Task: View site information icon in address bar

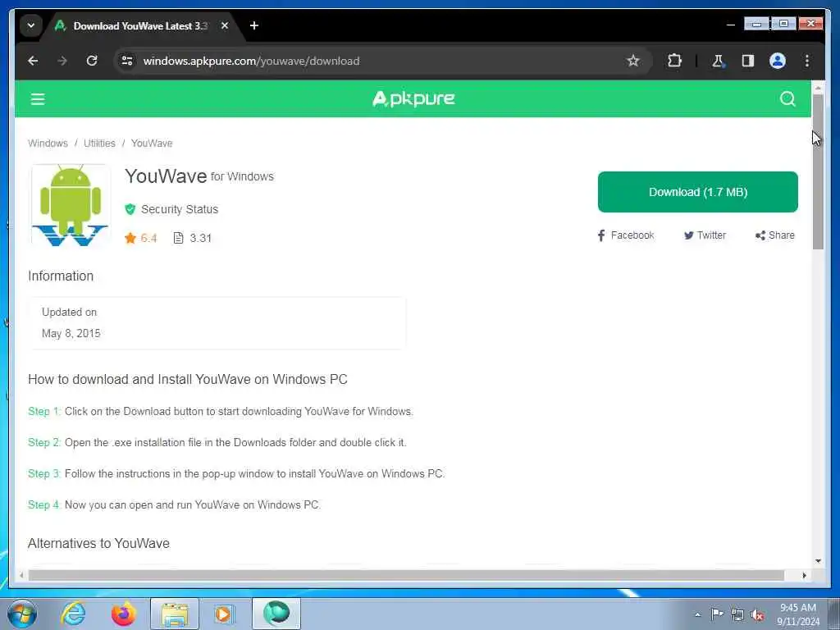Action: pos(127,61)
